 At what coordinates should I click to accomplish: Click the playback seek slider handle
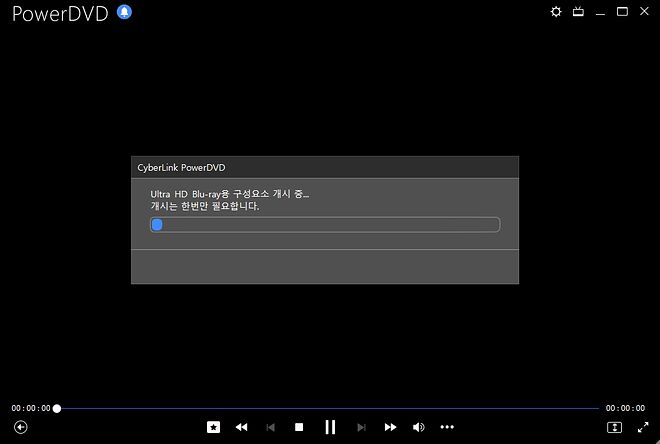57,408
